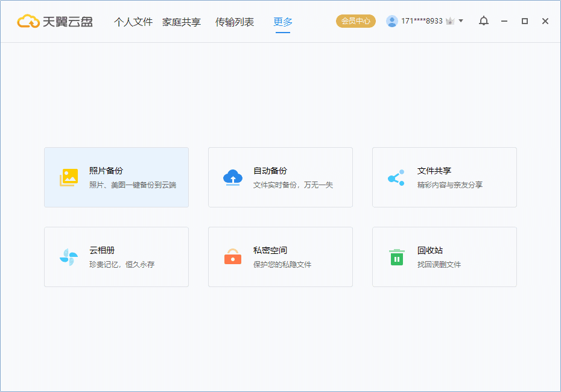Viewport: 561px width, 392px height.
Task: Click the 回收站 trash bin icon
Action: (x=396, y=256)
